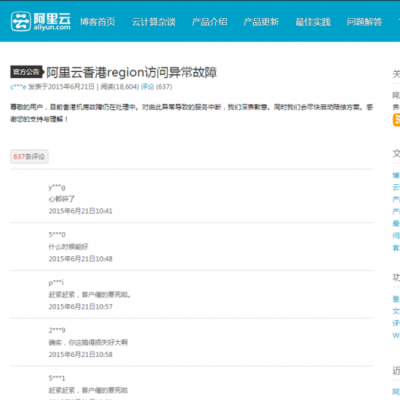Select comment text 心都碎了
This screenshot has width=400, height=400.
(x=62, y=199)
